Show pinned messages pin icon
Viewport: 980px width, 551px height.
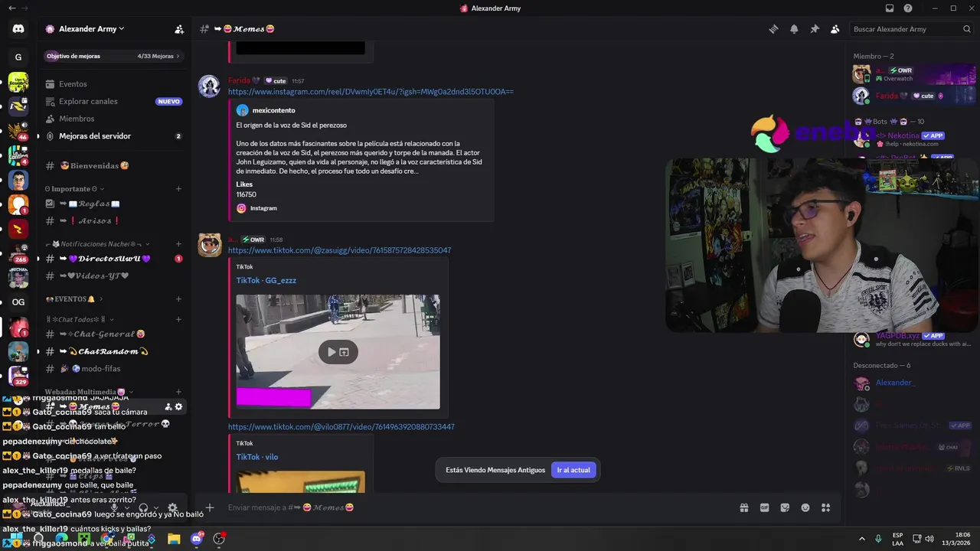(x=815, y=29)
